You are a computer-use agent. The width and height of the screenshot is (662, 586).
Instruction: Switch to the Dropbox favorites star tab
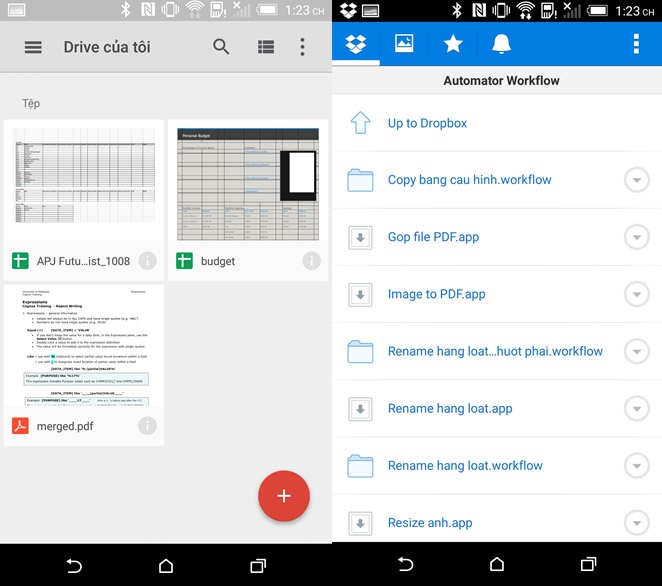453,43
